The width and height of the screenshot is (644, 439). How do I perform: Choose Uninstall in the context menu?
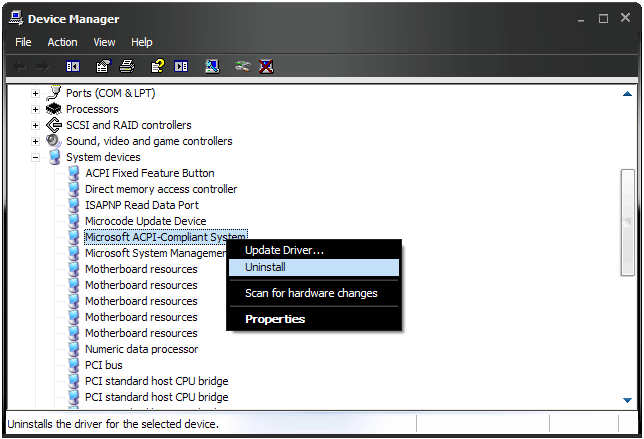click(x=265, y=268)
